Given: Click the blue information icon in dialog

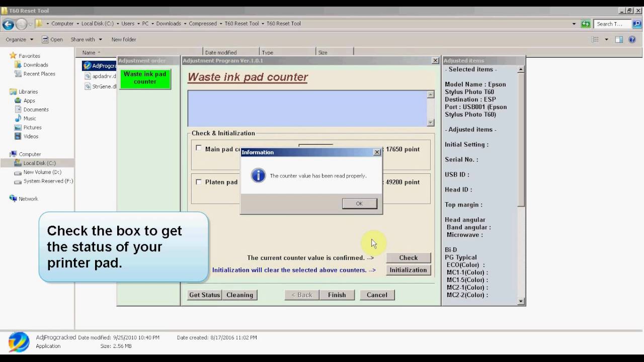Looking at the screenshot, I should pos(258,175).
